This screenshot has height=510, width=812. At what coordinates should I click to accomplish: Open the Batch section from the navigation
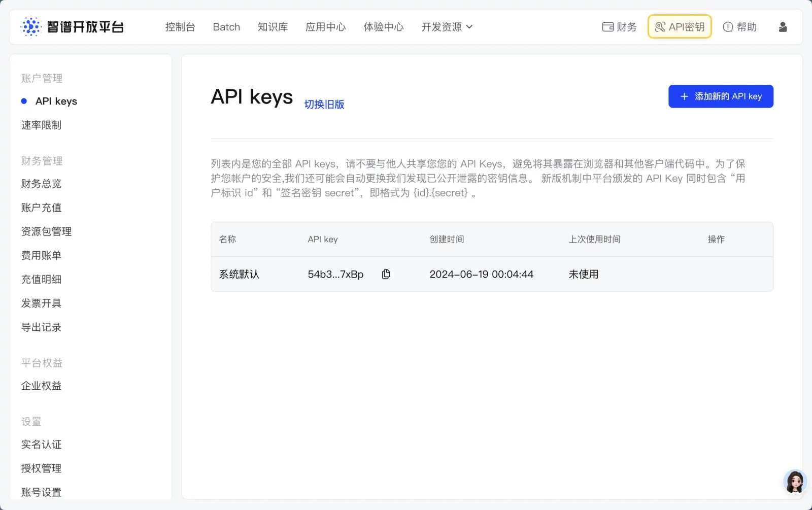pos(226,27)
